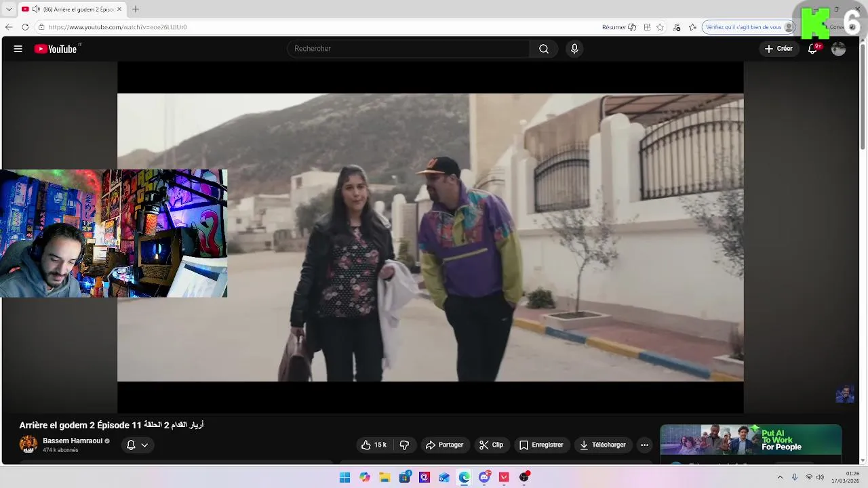The width and height of the screenshot is (868, 488).
Task: Close the Arrière el godem tab
Action: [119, 9]
